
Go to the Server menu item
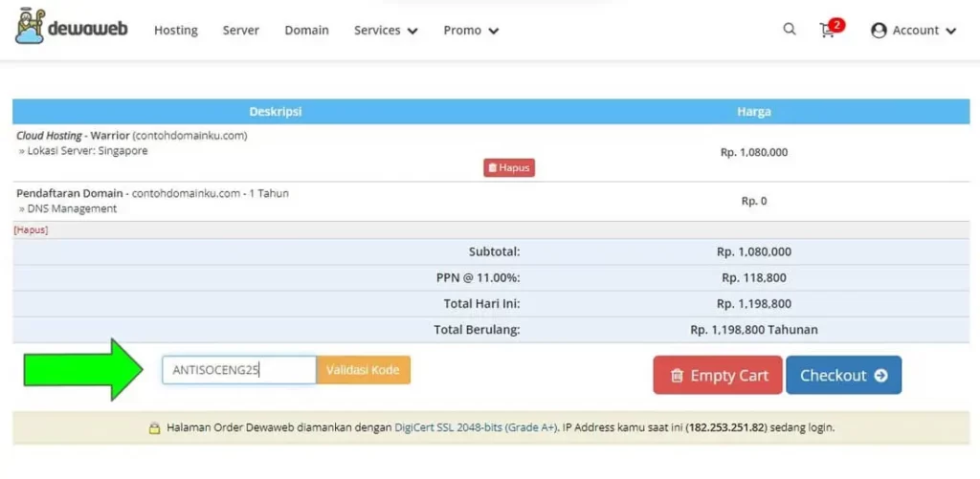click(x=240, y=30)
